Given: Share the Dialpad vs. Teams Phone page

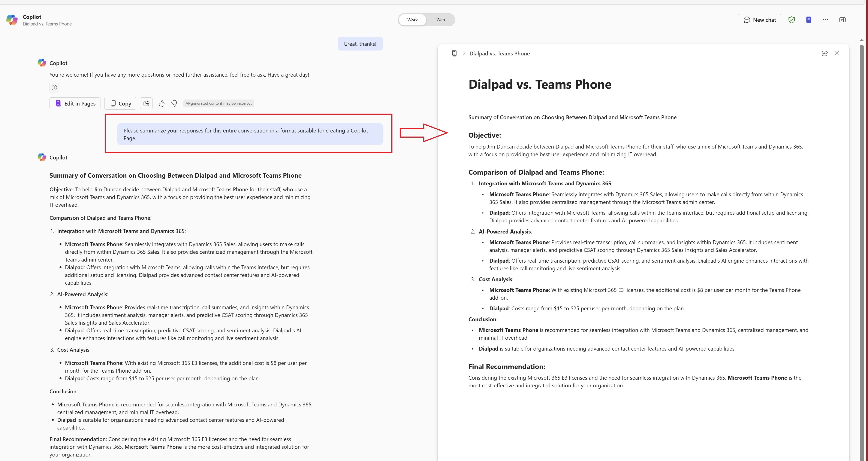Looking at the screenshot, I should 825,53.
